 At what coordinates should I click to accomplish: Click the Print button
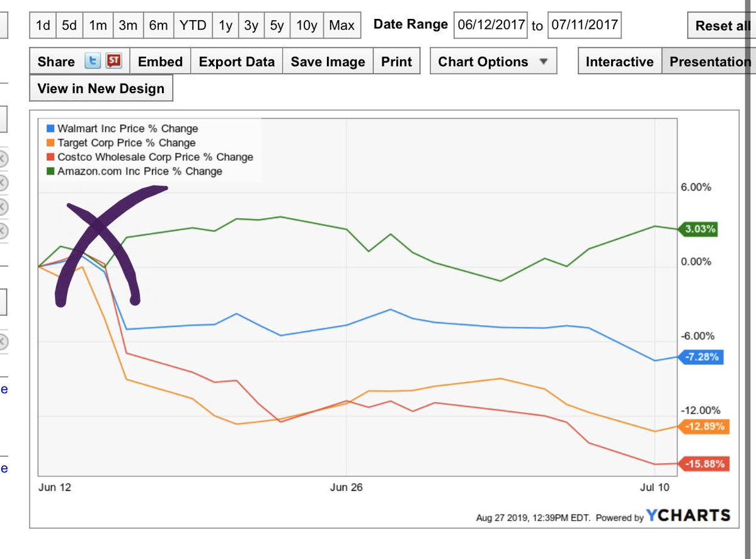pyautogui.click(x=396, y=62)
